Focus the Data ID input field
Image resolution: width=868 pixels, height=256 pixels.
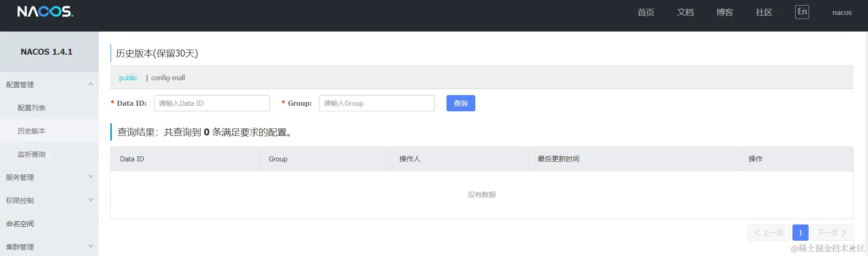point(212,103)
